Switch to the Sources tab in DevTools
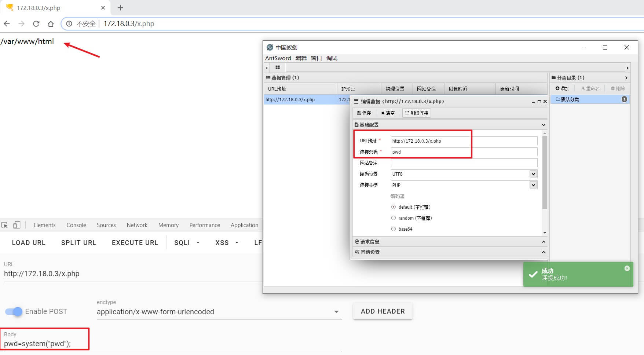This screenshot has width=644, height=355. [106, 225]
